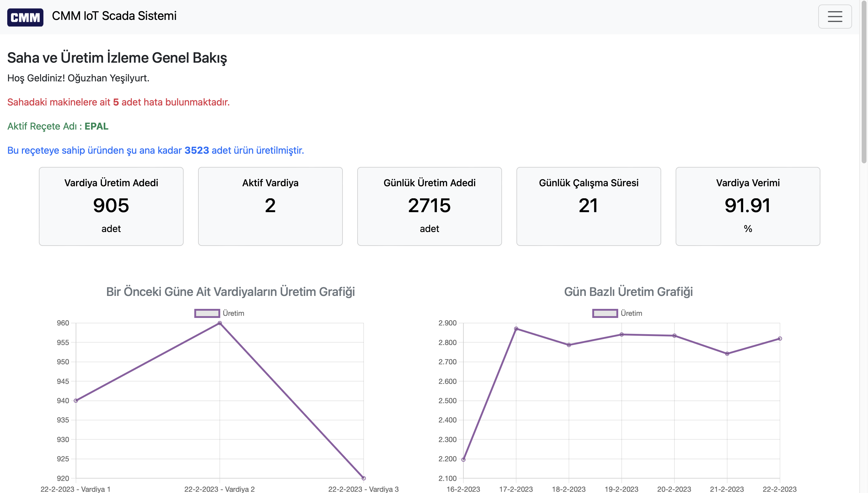The image size is (868, 493).
Task: Select the Vardiya Üretim Adedi card
Action: 111,206
